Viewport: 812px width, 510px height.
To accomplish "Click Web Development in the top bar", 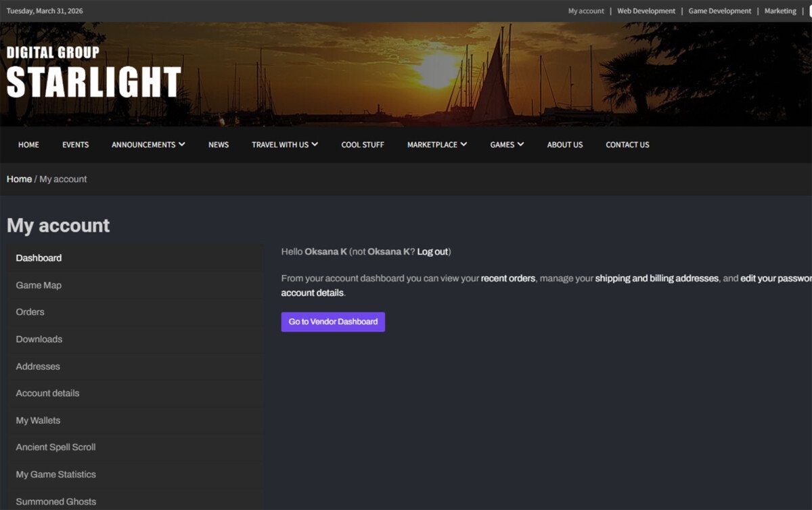I will (646, 11).
